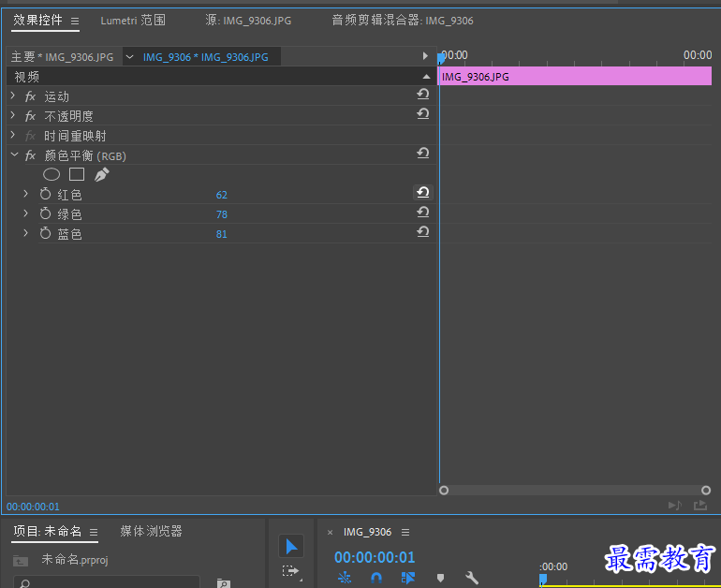This screenshot has width=721, height=588.
Task: Select the 效果控件 tab
Action: coord(37,21)
